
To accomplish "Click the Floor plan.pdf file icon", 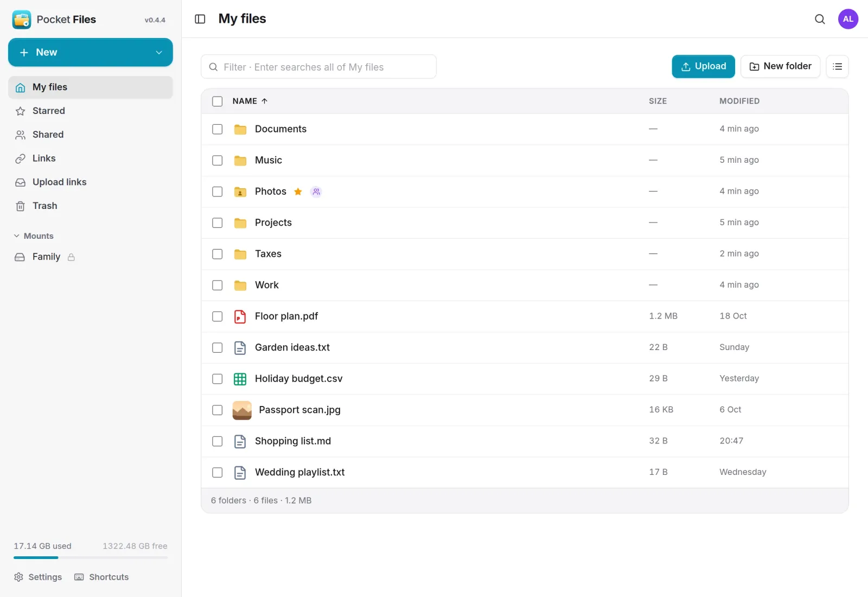I will click(x=240, y=316).
